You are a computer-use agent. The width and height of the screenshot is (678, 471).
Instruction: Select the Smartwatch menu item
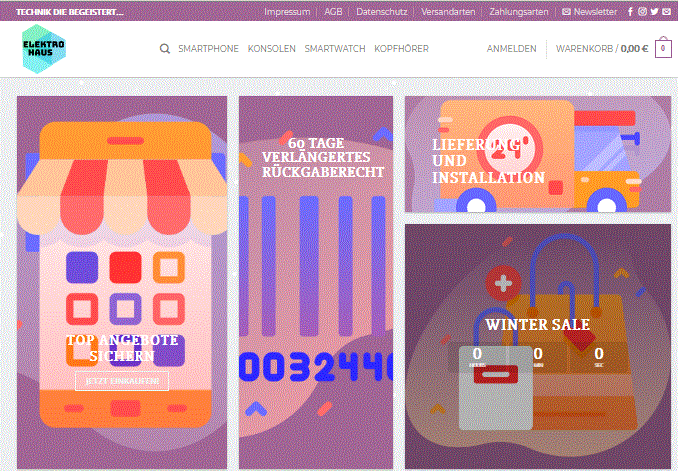click(335, 48)
